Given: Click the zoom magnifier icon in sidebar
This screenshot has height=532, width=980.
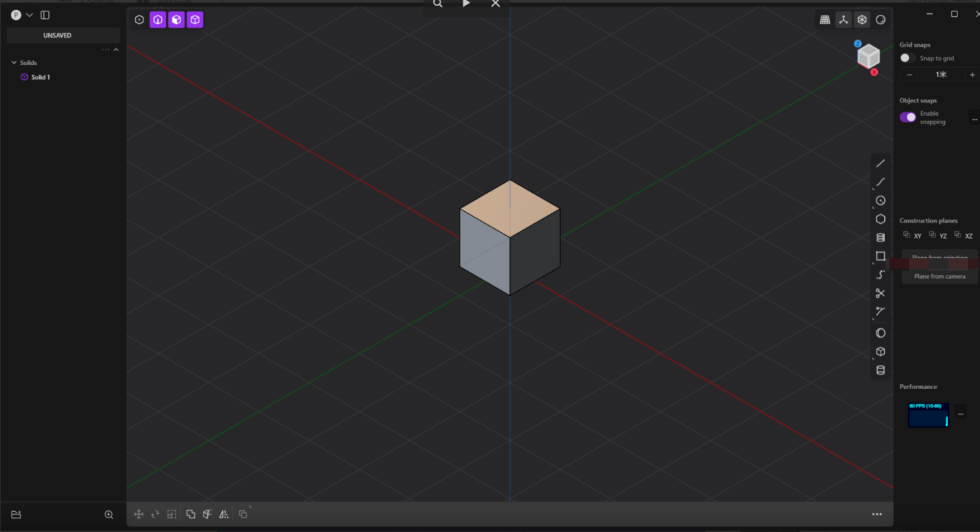Looking at the screenshot, I should pyautogui.click(x=109, y=515).
